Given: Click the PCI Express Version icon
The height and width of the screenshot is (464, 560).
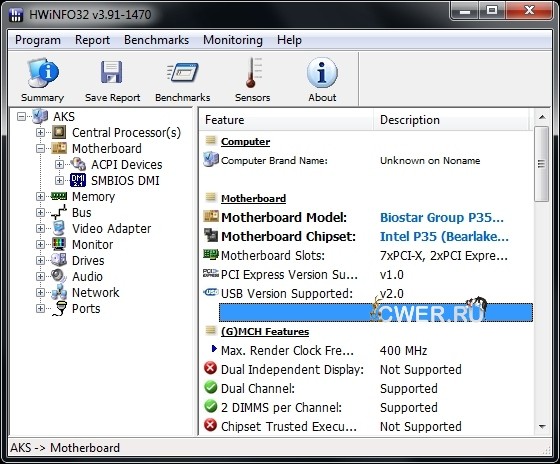Looking at the screenshot, I should 211,273.
